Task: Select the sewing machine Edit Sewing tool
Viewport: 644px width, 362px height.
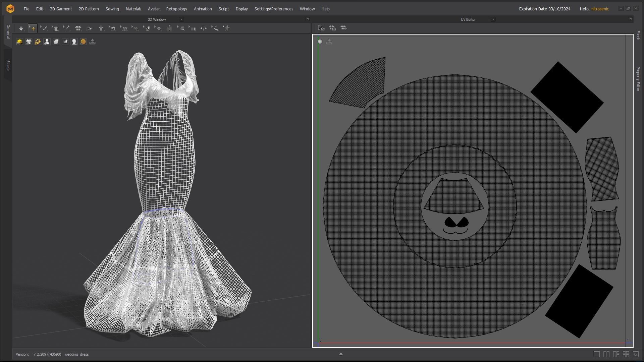Action: click(x=112, y=28)
